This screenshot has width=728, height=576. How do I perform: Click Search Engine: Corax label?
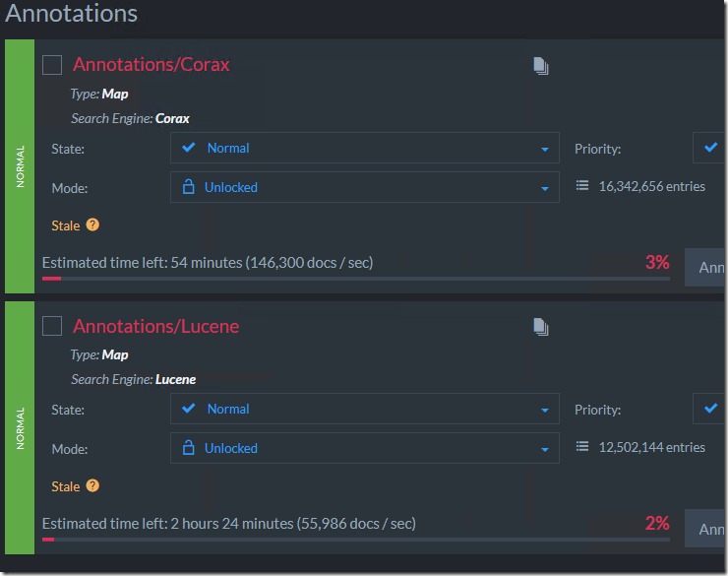[x=130, y=119]
